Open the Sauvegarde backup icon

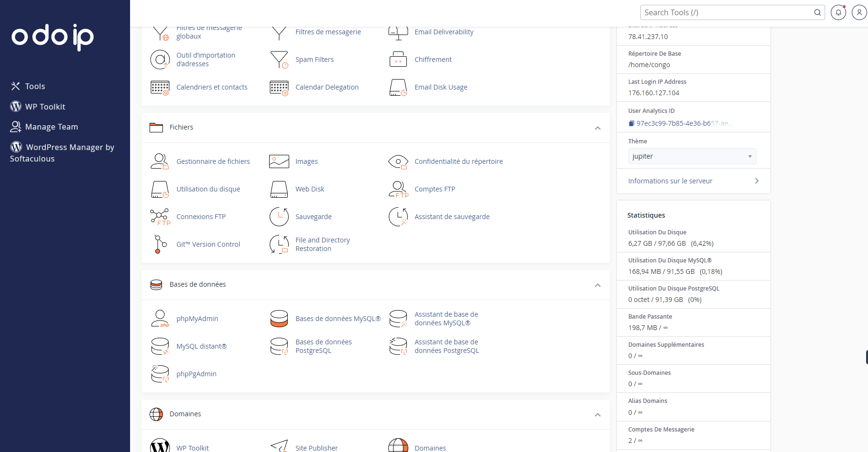tap(279, 217)
